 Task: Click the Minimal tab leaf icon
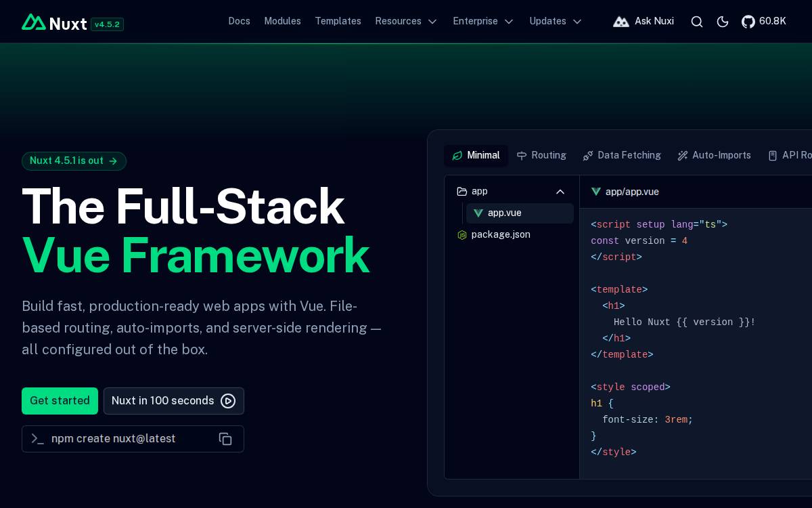(457, 156)
